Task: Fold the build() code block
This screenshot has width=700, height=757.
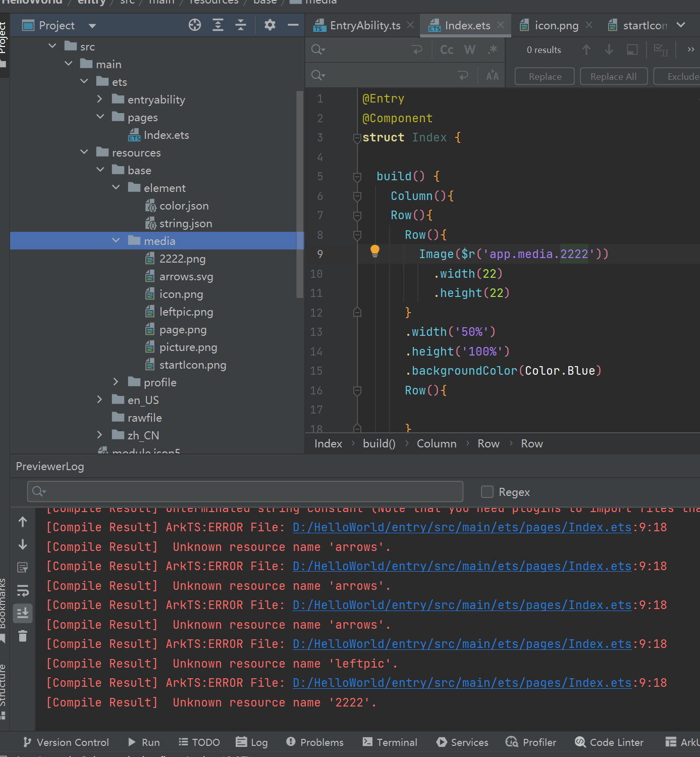Action: [x=357, y=176]
